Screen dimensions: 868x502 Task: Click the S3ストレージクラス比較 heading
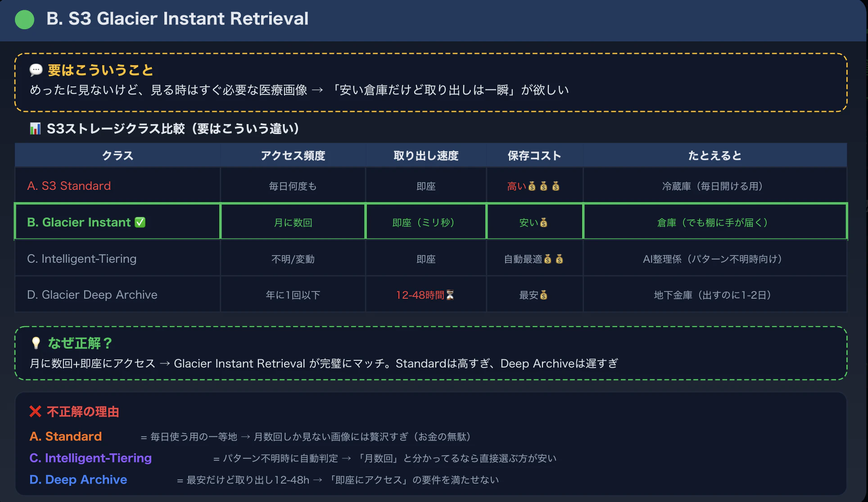(x=173, y=129)
